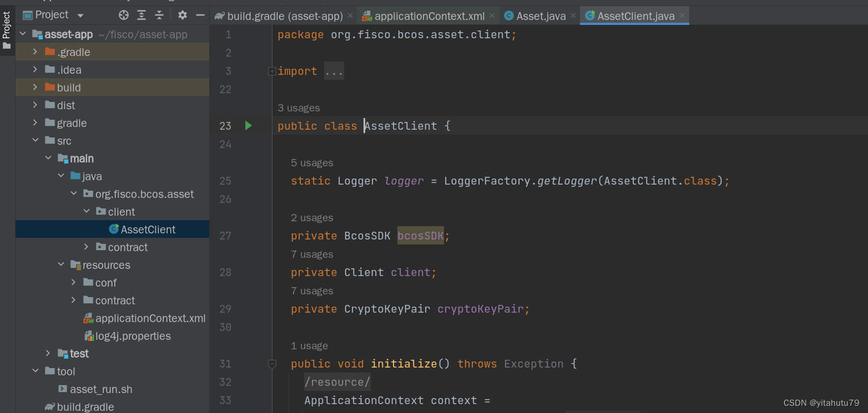Collapse the main folder
The width and height of the screenshot is (868, 413).
[48, 159]
